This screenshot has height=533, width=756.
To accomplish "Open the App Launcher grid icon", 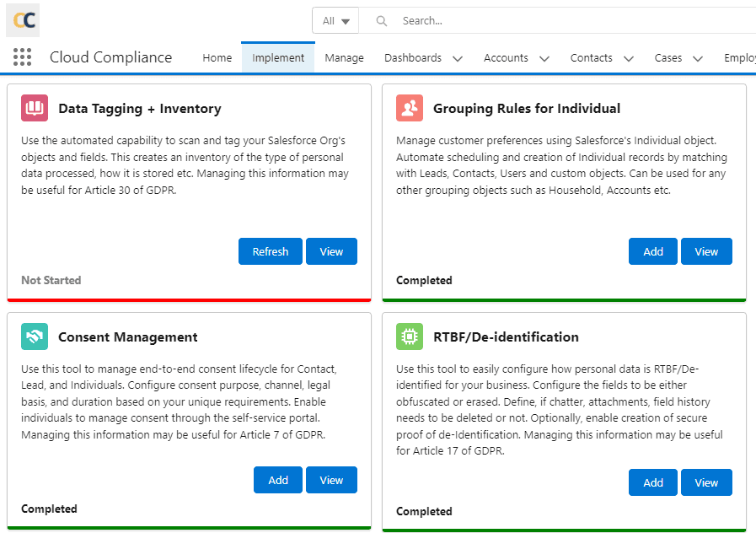I will click(x=23, y=57).
